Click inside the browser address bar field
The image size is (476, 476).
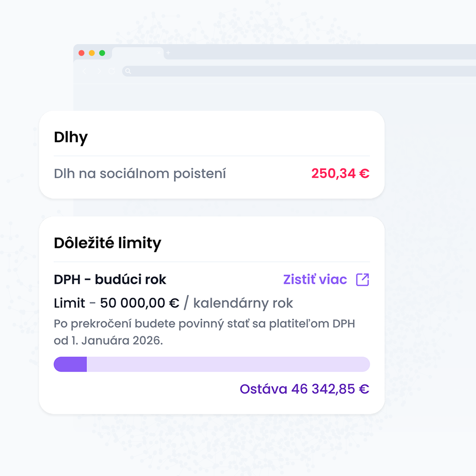(222, 71)
